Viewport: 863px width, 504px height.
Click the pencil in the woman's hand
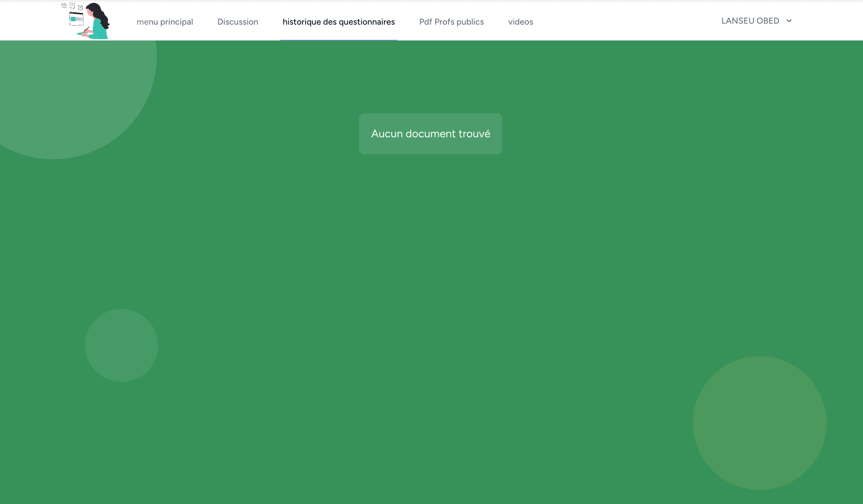86,30
